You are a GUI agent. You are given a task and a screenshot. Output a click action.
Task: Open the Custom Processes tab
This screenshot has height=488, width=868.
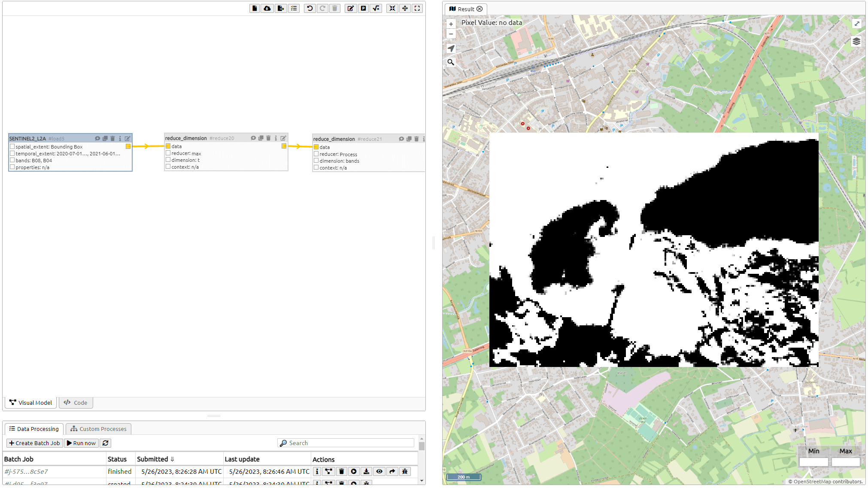coord(99,429)
